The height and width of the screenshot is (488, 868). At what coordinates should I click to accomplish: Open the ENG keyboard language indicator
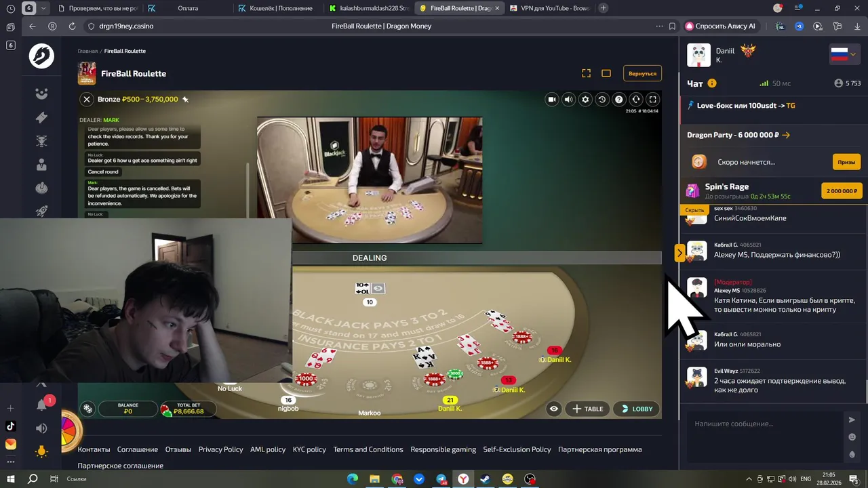(x=806, y=479)
